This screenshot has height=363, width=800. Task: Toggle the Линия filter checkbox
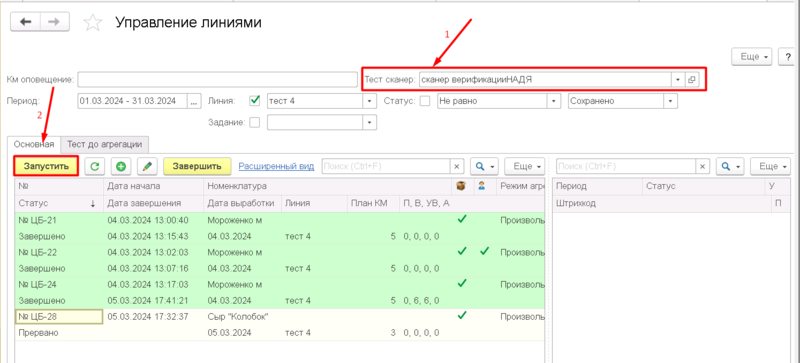(255, 101)
